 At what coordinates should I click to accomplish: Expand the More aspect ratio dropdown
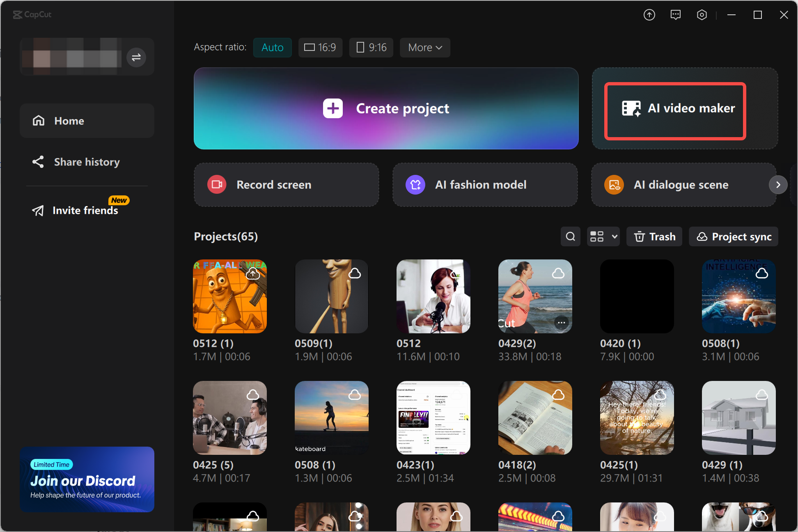(425, 48)
